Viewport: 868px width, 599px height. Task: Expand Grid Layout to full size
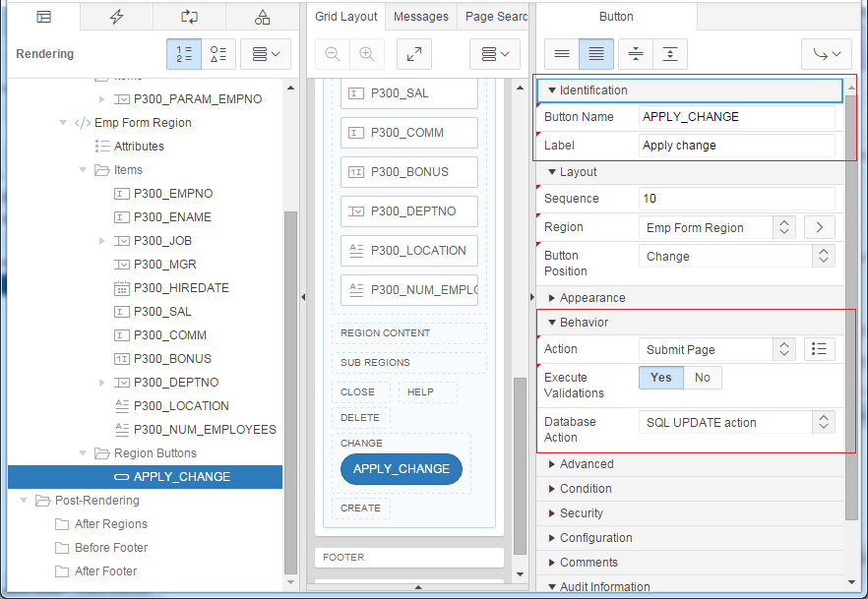[414, 54]
